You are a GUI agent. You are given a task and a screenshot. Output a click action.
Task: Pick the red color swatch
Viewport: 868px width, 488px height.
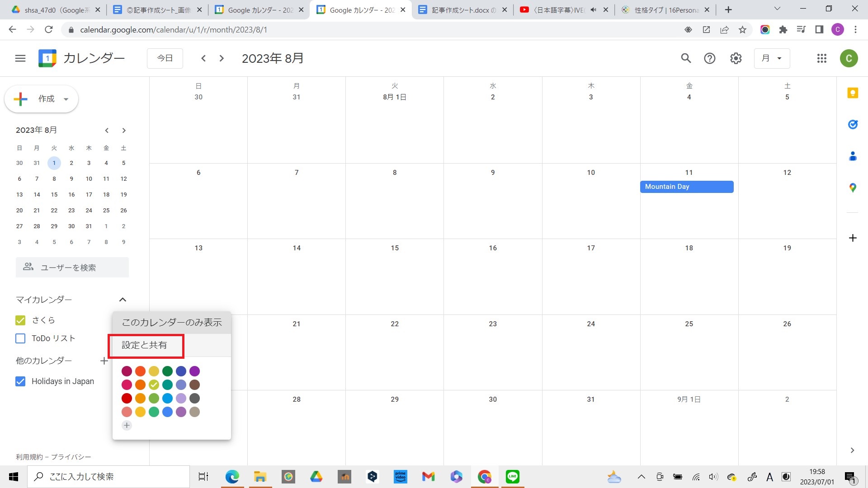click(127, 399)
